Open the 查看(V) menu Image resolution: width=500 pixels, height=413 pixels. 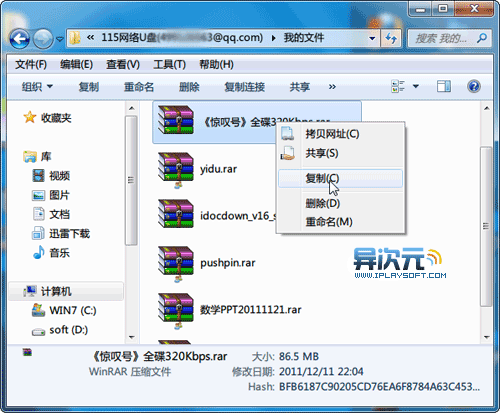pos(123,64)
